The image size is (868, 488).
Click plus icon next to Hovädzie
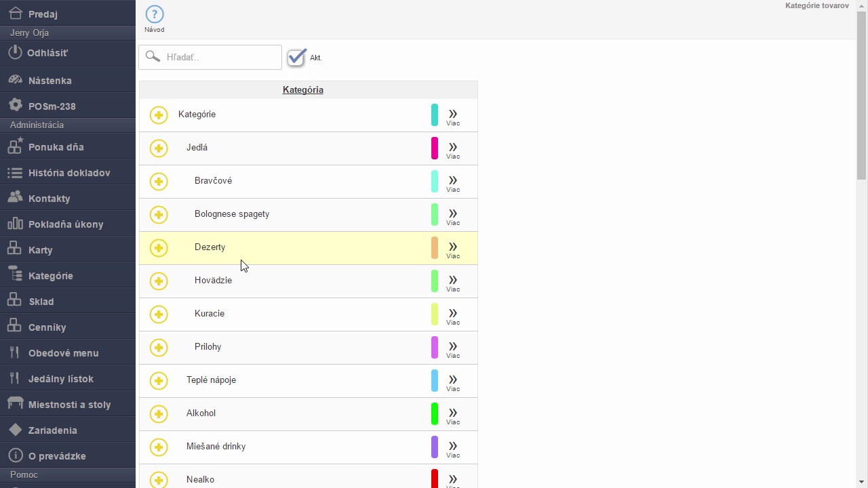(x=159, y=281)
